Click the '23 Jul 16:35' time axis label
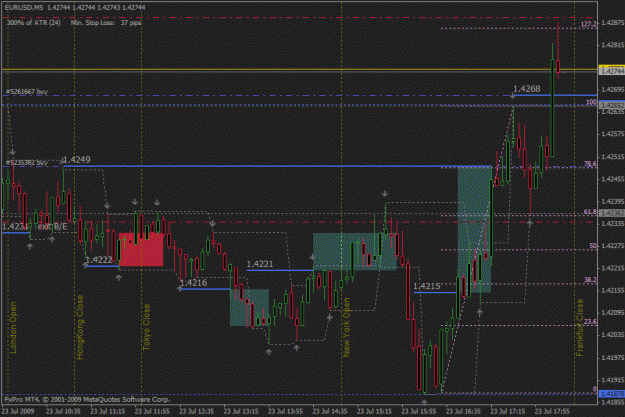The height and width of the screenshot is (417, 625). 463,411
